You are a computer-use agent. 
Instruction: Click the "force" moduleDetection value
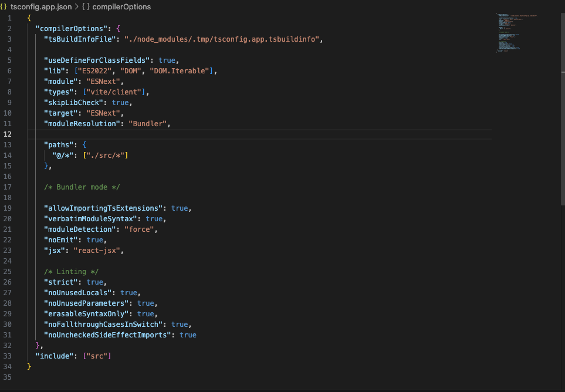pos(139,229)
